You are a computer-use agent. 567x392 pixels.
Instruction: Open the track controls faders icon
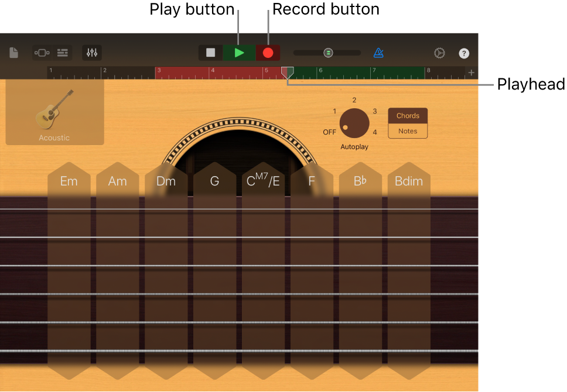pos(91,53)
